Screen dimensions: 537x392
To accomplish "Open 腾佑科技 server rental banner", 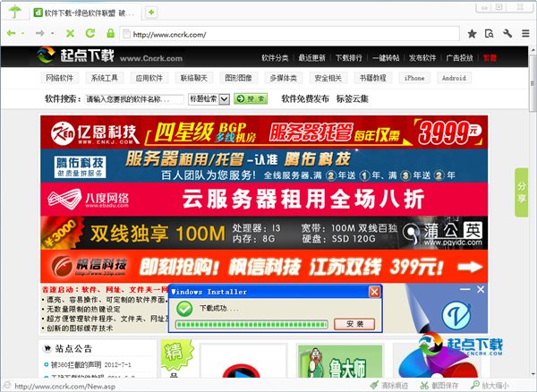I will click(x=264, y=166).
